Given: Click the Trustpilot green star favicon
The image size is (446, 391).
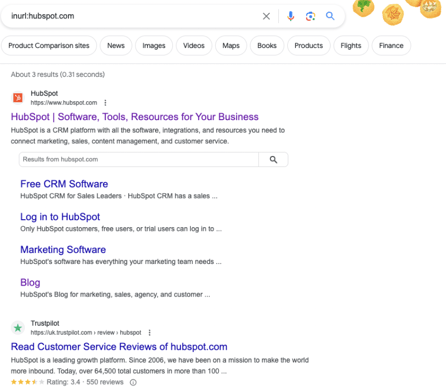Looking at the screenshot, I should coord(18,328).
